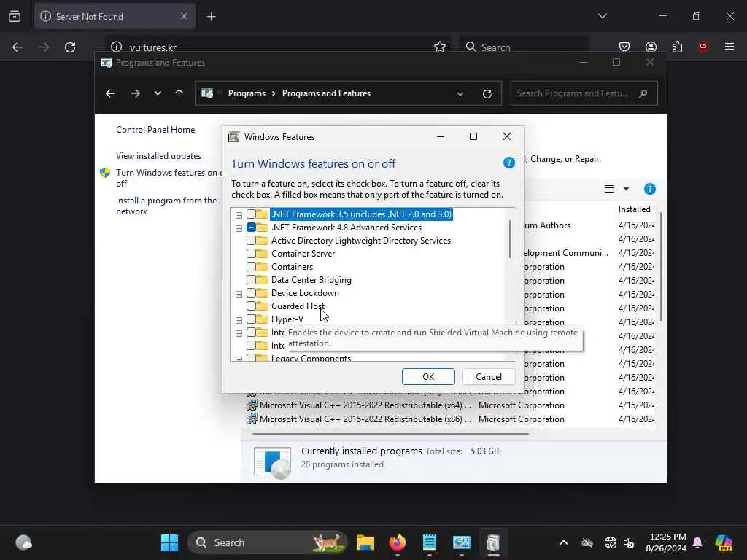Open the address bar history dropdown

tap(460, 94)
